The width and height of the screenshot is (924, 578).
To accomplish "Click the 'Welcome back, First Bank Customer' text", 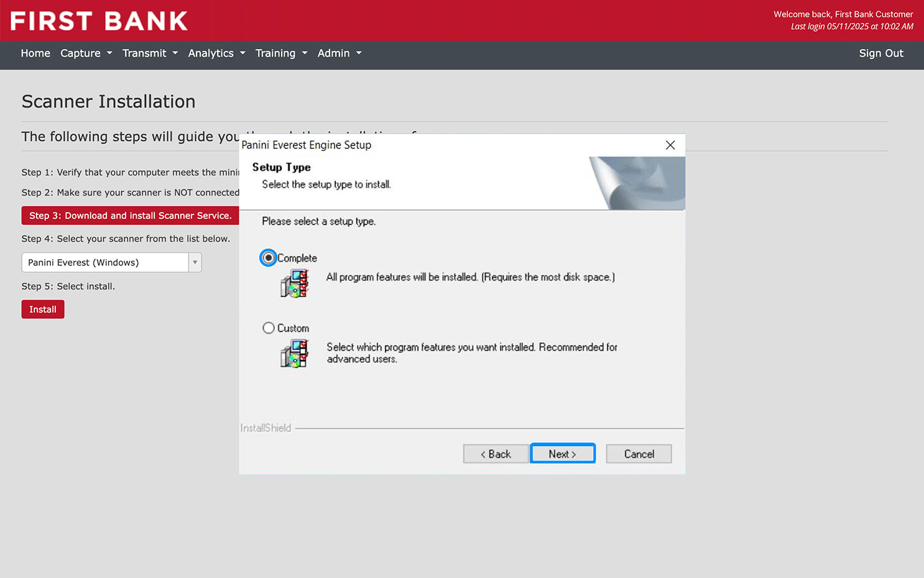I will (843, 14).
